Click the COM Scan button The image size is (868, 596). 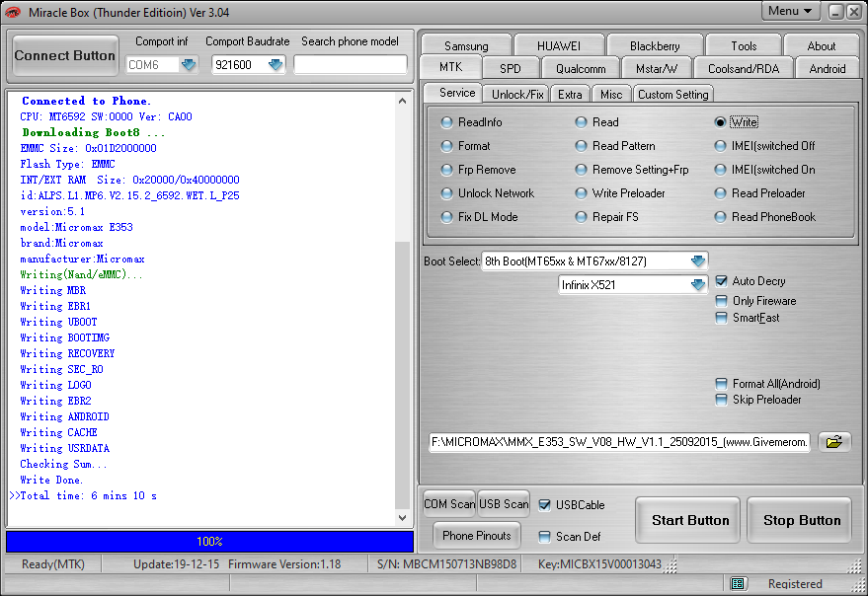pyautogui.click(x=449, y=504)
